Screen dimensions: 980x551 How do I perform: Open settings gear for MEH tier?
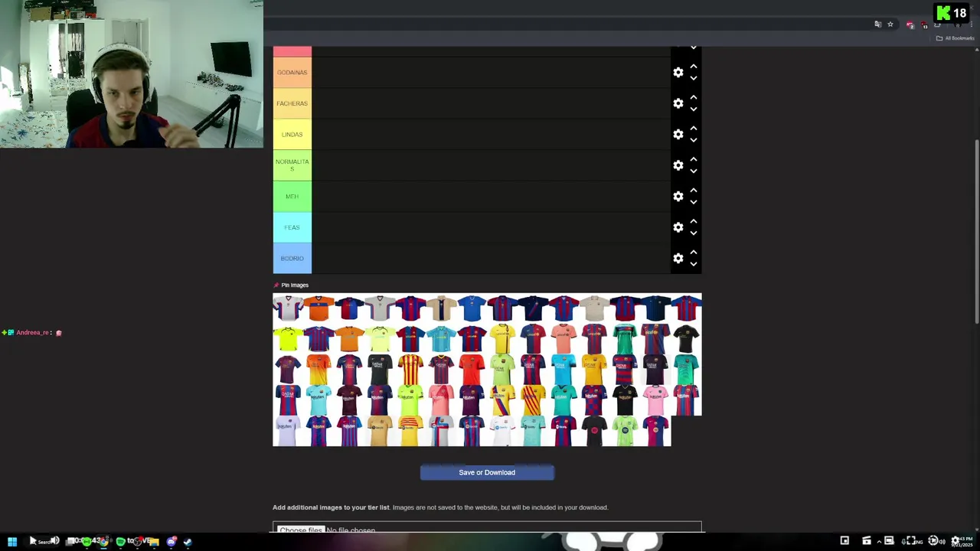pos(678,196)
